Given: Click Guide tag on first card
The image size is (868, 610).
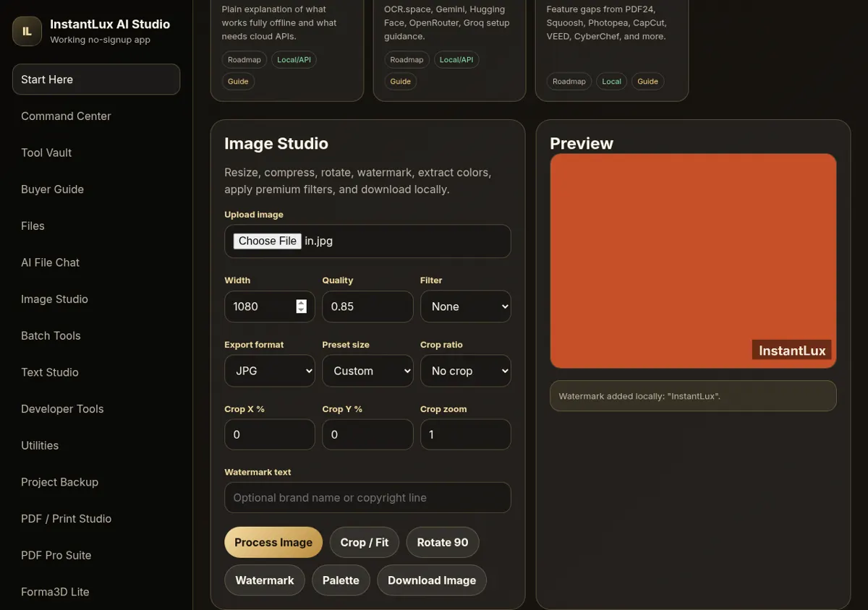Looking at the screenshot, I should click(x=238, y=82).
